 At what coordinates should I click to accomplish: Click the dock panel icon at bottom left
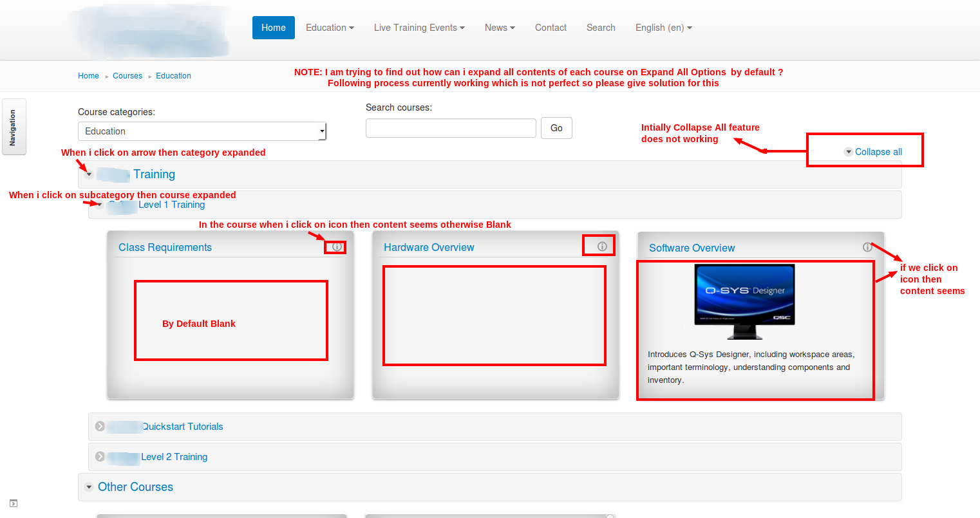(x=14, y=503)
